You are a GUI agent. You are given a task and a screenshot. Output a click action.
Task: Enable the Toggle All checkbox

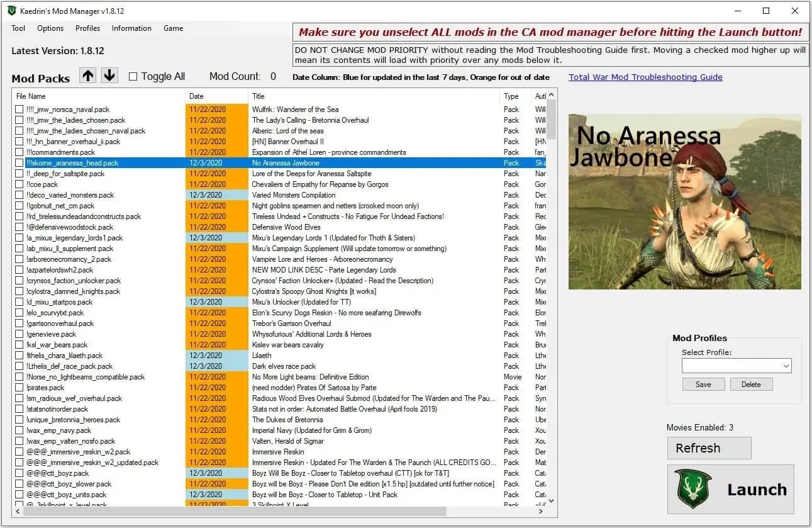point(132,76)
